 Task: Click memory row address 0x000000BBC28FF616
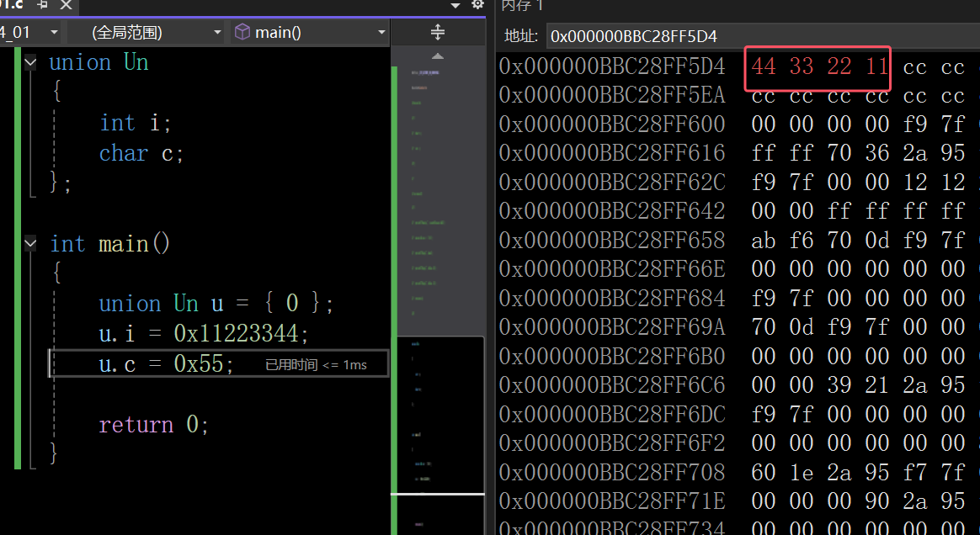612,153
